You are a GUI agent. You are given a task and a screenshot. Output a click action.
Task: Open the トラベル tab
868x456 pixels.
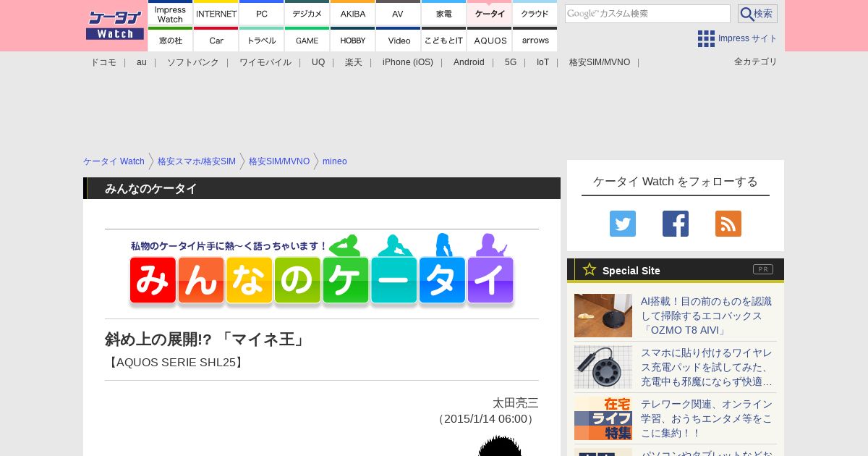point(262,40)
